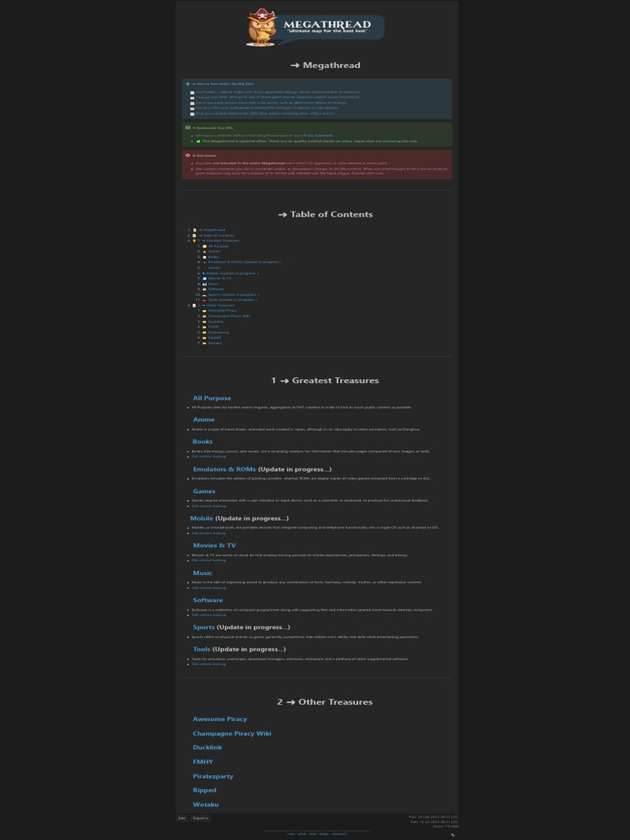Image resolution: width=630 pixels, height=840 pixels.
Task: Click the Sports icon in contents list
Action: 204,295
